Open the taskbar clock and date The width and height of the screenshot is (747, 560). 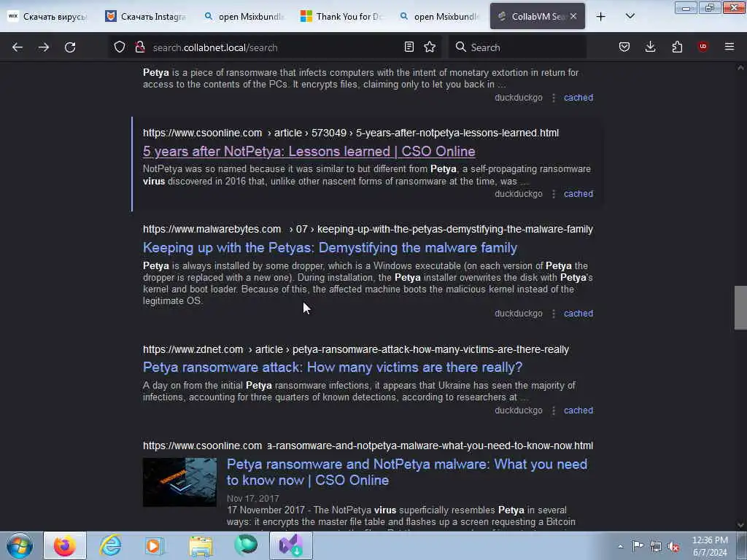click(710, 546)
